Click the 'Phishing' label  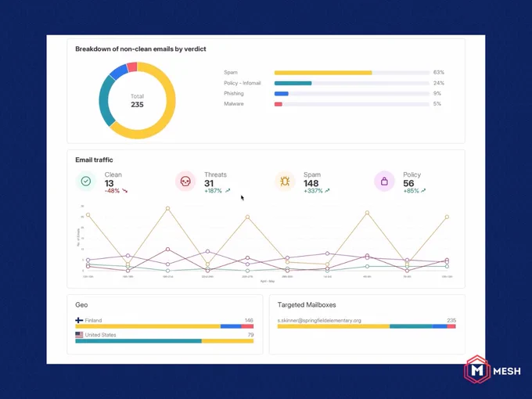[234, 93]
